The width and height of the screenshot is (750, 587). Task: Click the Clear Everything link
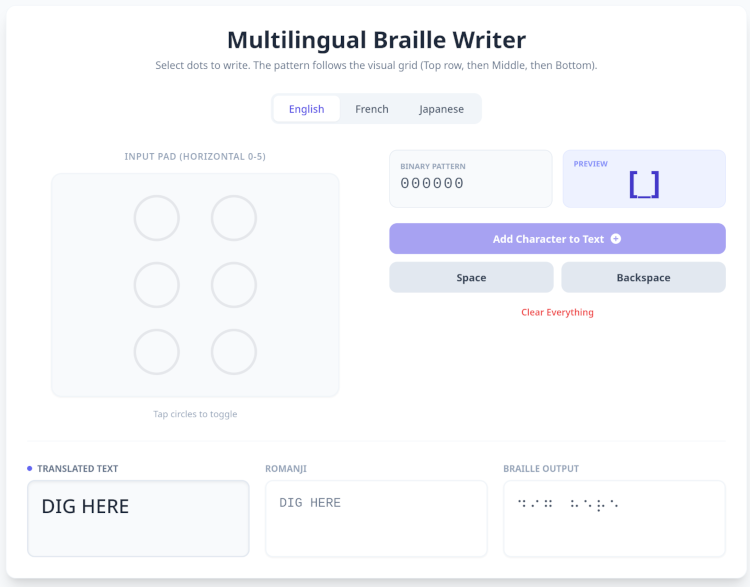pyautogui.click(x=557, y=312)
